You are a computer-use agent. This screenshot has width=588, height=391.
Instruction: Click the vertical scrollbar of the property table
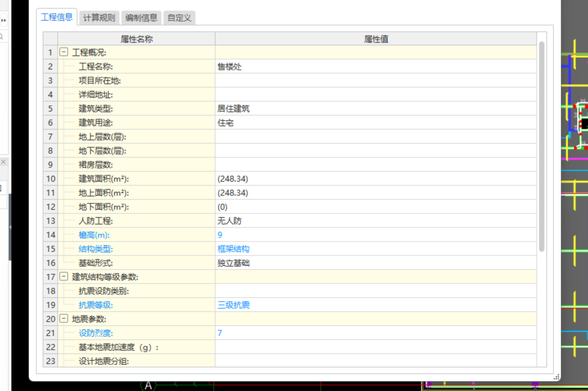tap(541, 147)
